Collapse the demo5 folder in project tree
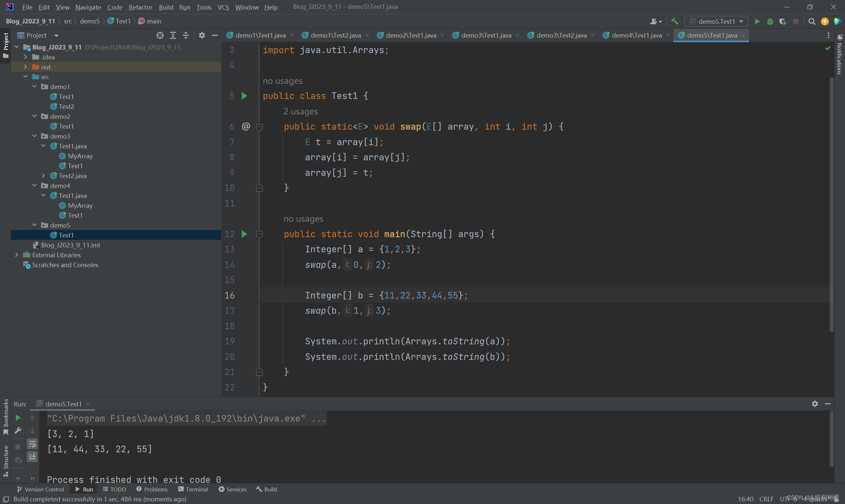845x504 pixels. click(x=35, y=225)
